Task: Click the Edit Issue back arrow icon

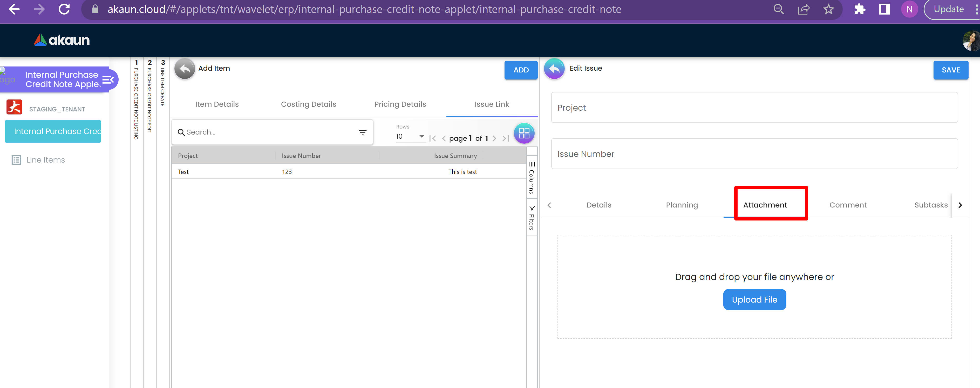Action: [x=554, y=69]
